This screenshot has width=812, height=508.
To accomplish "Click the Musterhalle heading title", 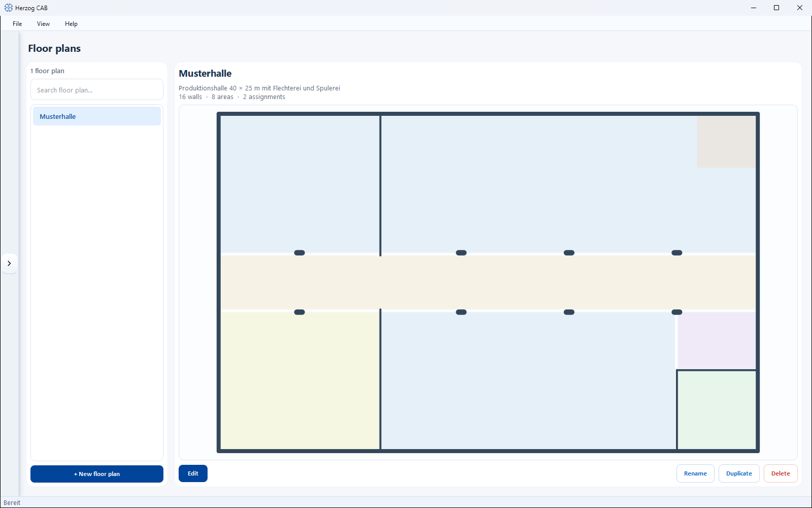I will pyautogui.click(x=205, y=74).
